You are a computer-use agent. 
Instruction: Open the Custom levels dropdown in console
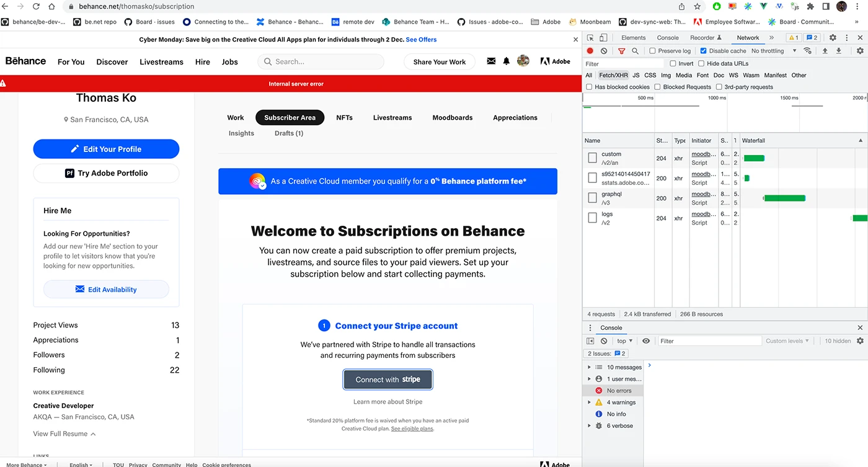pyautogui.click(x=787, y=341)
